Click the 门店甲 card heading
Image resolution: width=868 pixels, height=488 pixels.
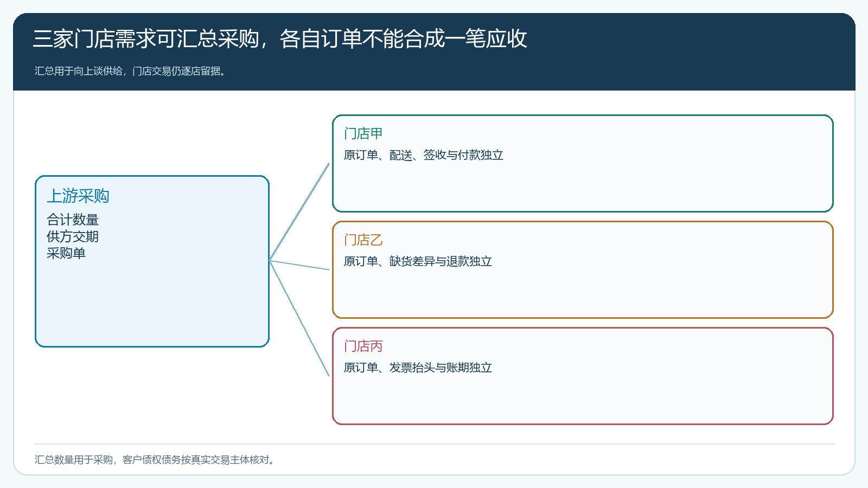tap(363, 133)
